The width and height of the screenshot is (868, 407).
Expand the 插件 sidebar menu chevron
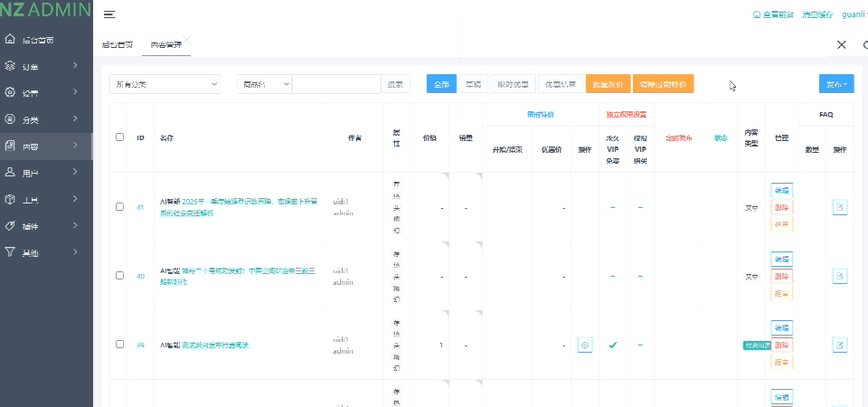(x=75, y=225)
